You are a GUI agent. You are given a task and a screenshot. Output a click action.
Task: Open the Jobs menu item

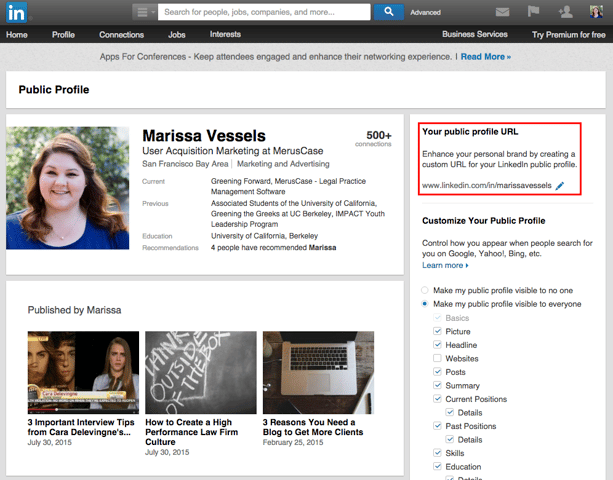pos(177,35)
